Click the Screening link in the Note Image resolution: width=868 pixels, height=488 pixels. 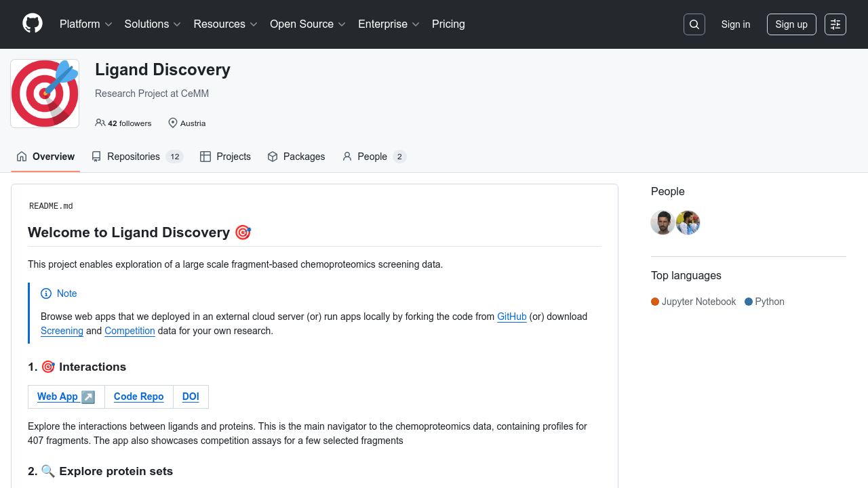62,331
